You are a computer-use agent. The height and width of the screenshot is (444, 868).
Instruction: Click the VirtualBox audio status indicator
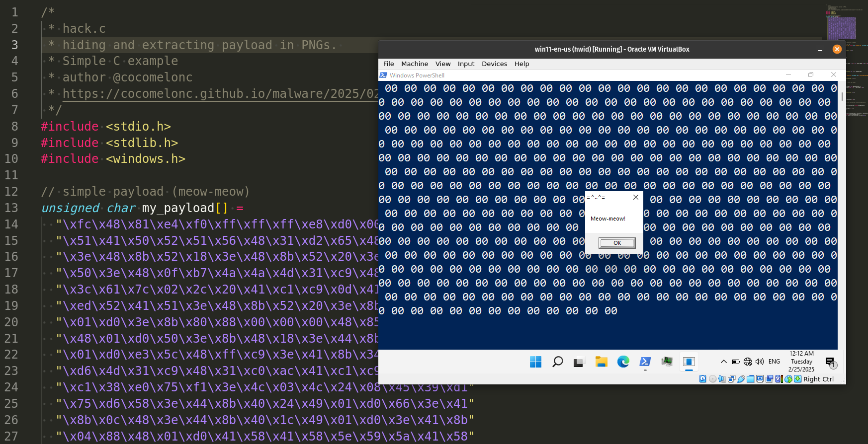[722, 379]
